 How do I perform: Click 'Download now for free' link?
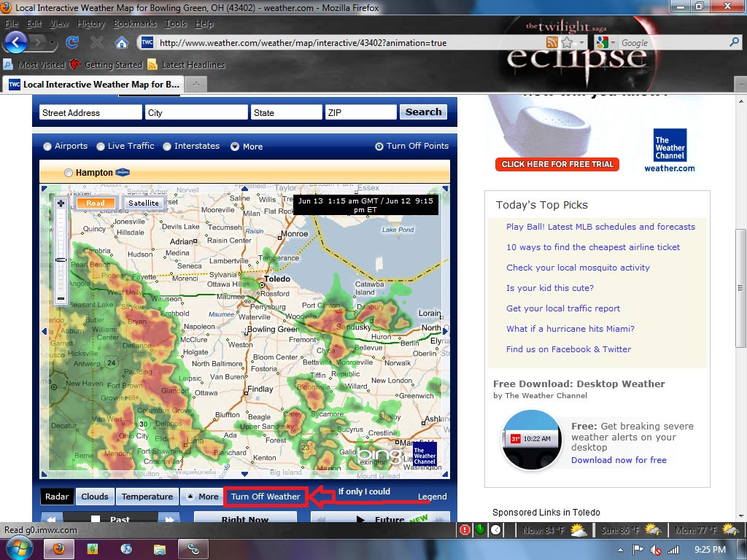pos(619,460)
